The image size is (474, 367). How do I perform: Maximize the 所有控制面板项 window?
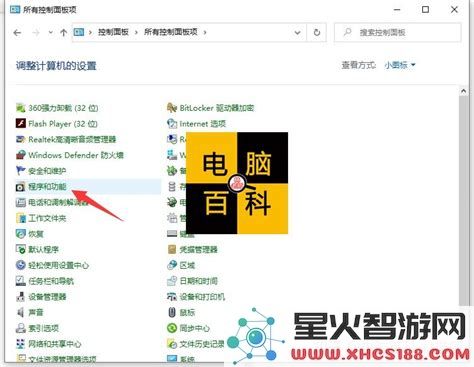click(x=425, y=10)
